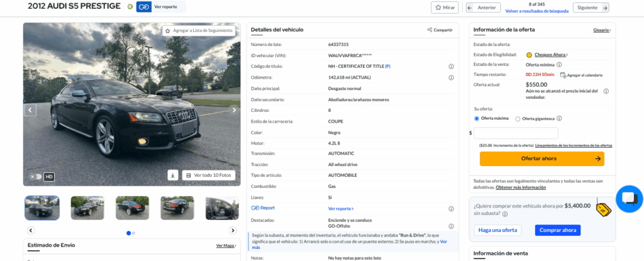644x261 pixels.
Task: Download the current vehicle photo
Action: (173, 175)
